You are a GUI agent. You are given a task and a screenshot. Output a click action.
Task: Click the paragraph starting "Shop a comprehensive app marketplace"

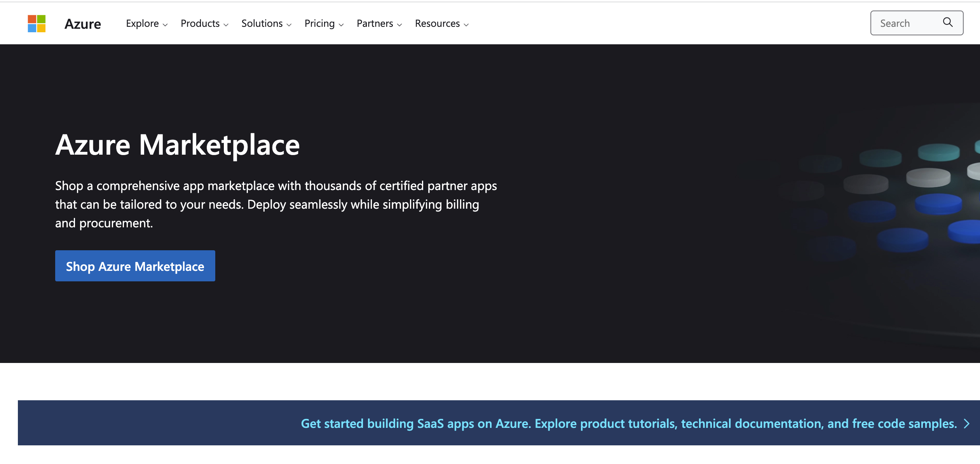click(x=276, y=204)
